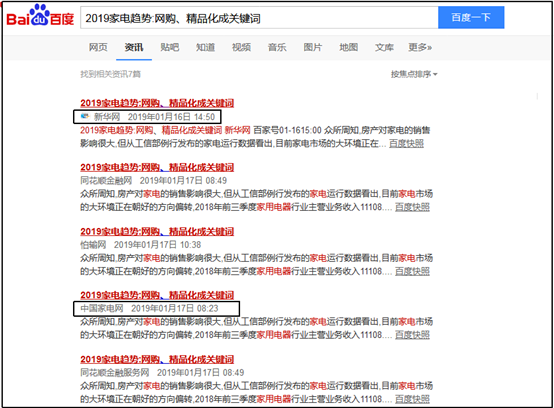Switch to the 视频 tab
This screenshot has width=554, height=408.
coord(241,47)
